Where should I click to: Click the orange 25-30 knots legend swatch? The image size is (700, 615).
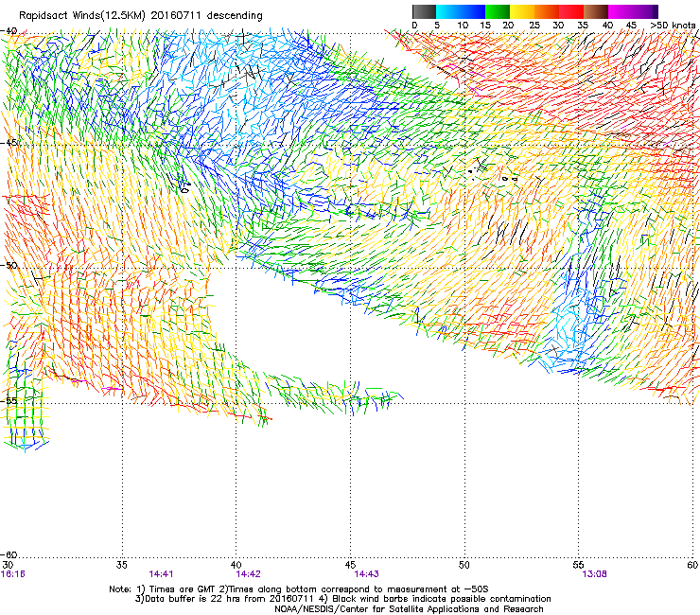547,11
